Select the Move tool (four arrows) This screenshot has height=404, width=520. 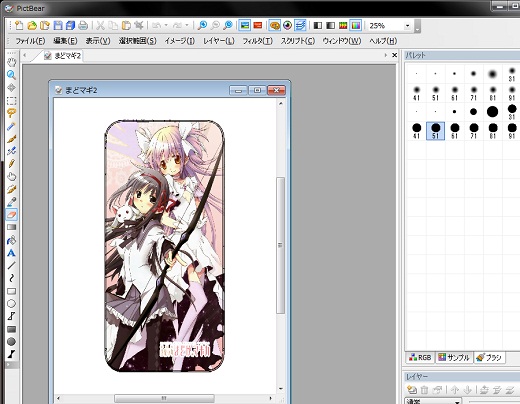(x=11, y=88)
